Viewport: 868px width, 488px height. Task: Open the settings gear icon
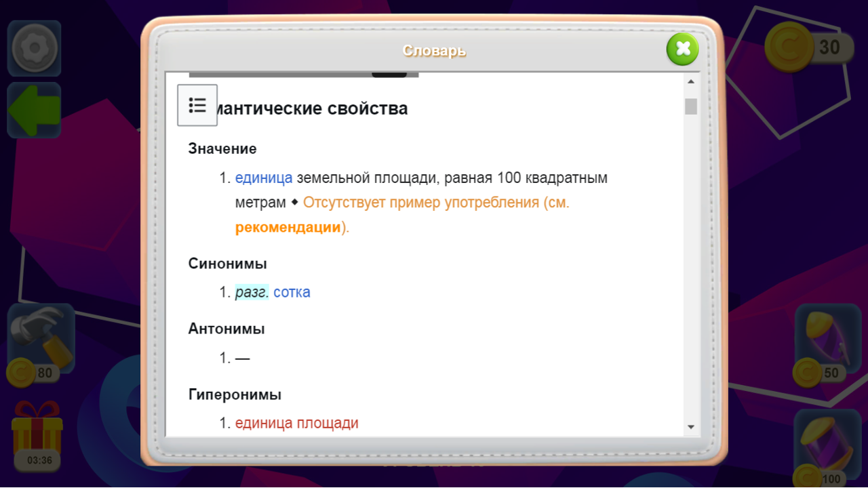click(x=34, y=48)
